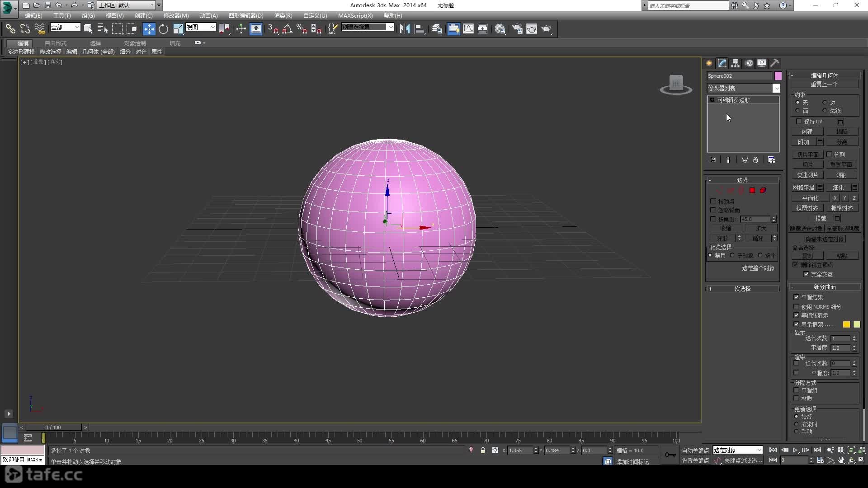
Task: Click the Configure Modifier Sets icon
Action: [x=771, y=160]
